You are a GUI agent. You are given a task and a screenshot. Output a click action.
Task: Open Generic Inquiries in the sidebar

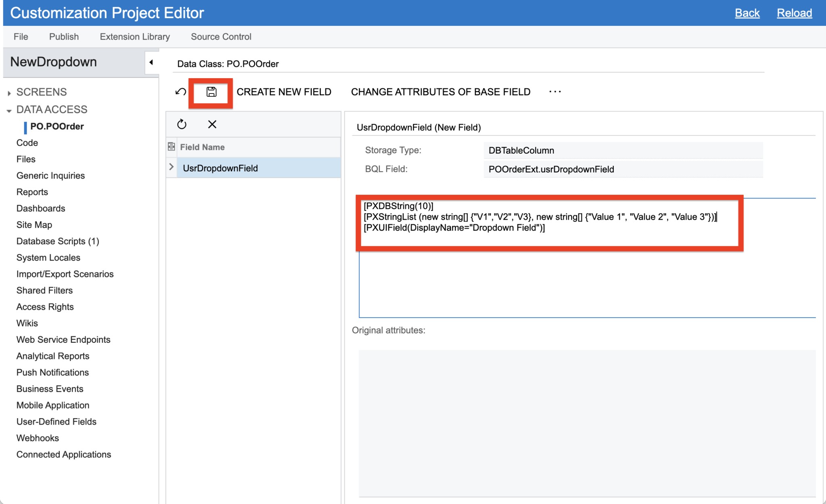[x=50, y=175]
